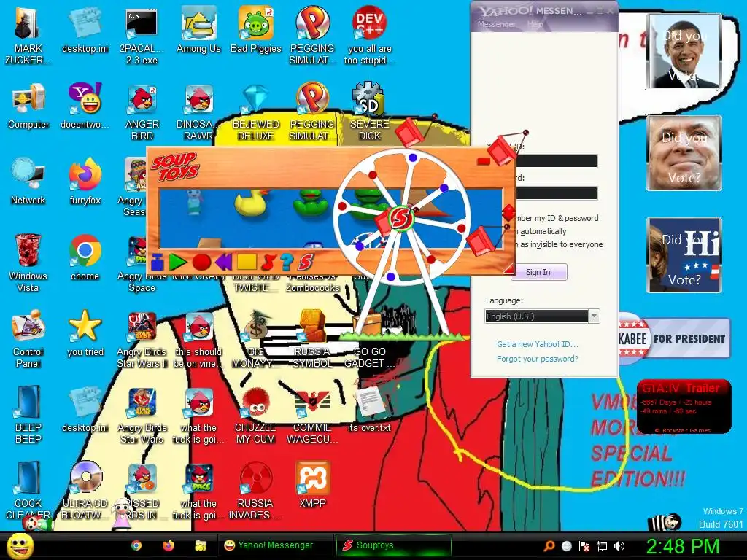Open the BEJEWED DELUXE diamond icon
Screen dimensions: 747x560
[256, 112]
